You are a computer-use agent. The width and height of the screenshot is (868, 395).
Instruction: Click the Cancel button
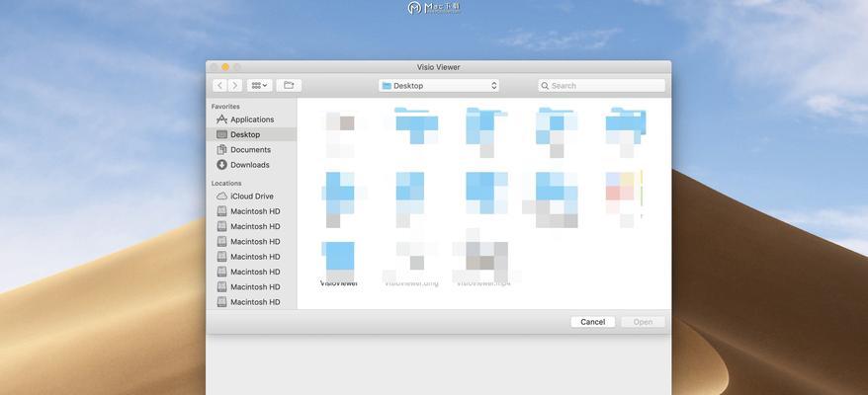click(593, 322)
